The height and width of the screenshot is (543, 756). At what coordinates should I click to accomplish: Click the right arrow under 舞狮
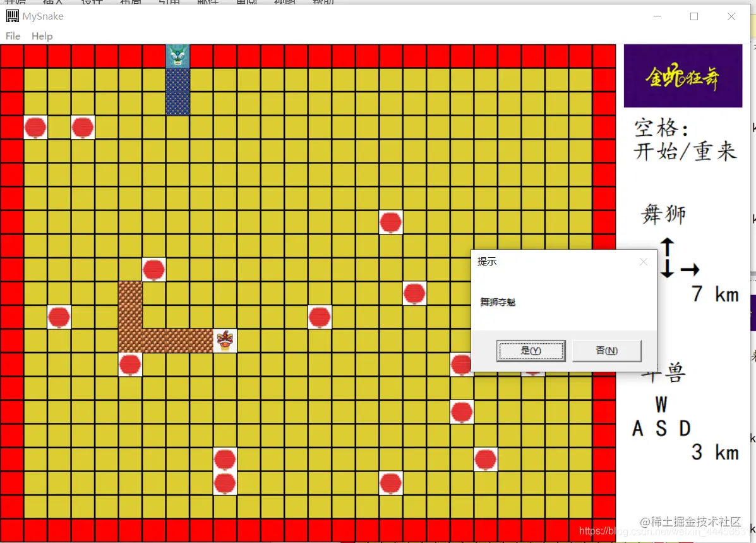pos(690,269)
